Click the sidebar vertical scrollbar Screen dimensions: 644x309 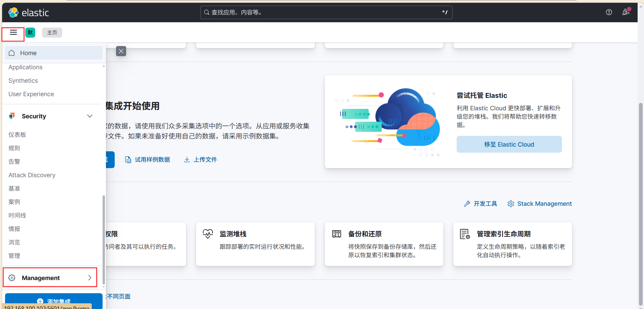[x=104, y=239]
